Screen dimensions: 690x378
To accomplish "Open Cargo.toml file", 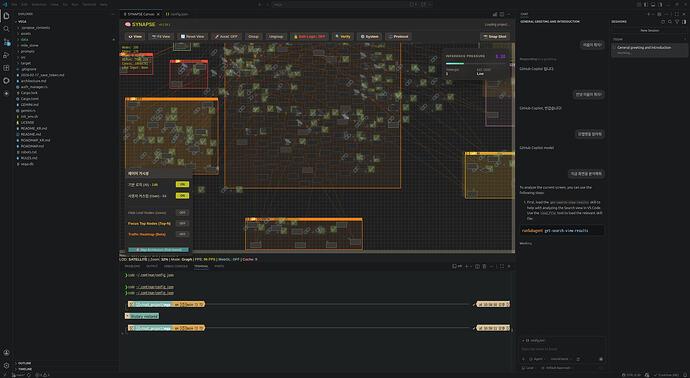I will 29,99.
